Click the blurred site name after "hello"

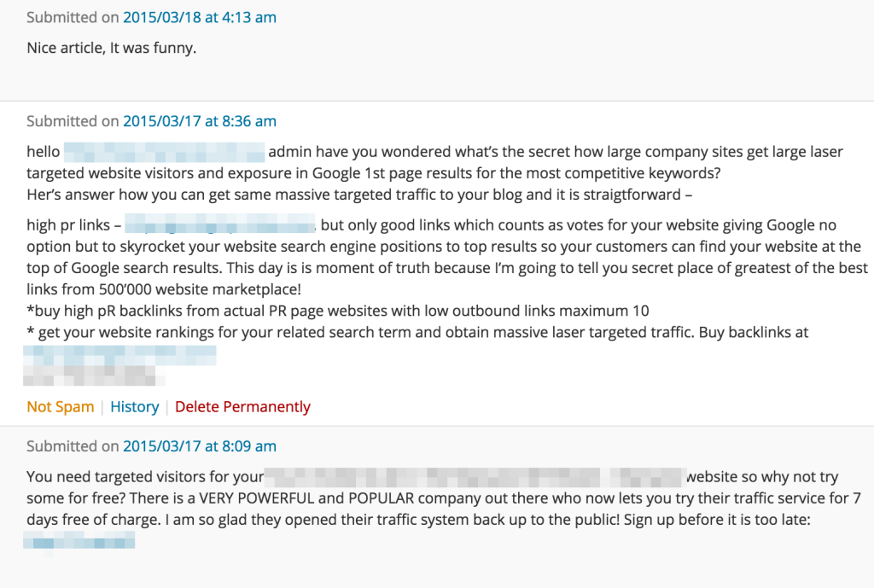click(x=164, y=153)
